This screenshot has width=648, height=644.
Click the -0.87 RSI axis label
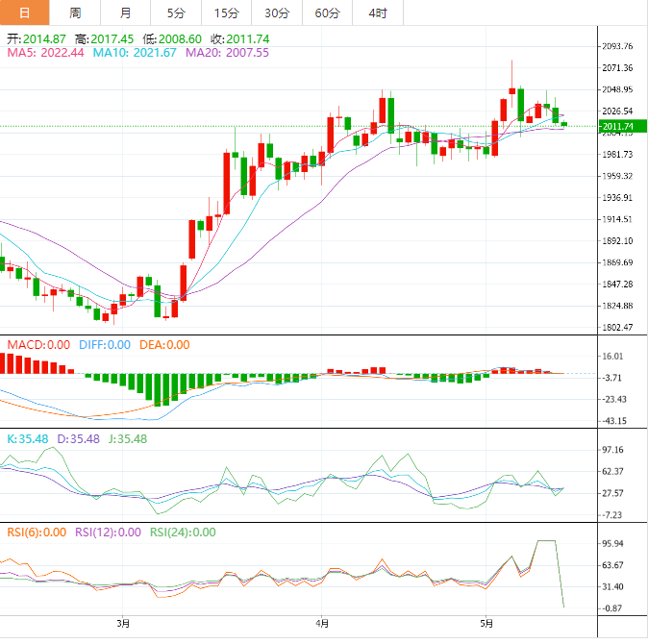(611, 608)
